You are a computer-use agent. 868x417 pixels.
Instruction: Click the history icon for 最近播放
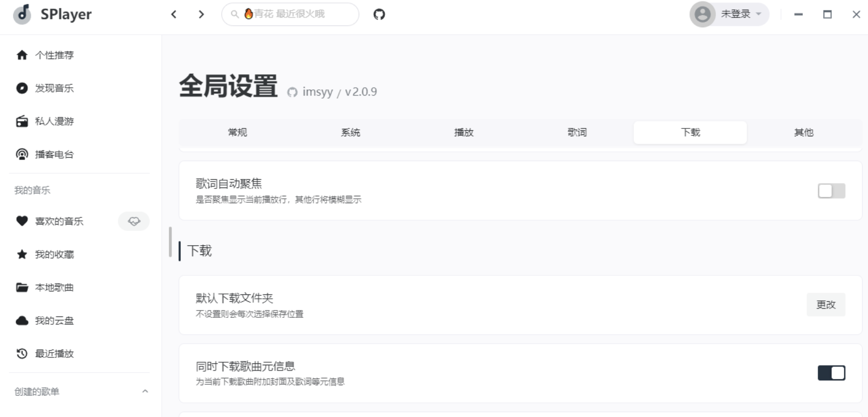coord(22,354)
